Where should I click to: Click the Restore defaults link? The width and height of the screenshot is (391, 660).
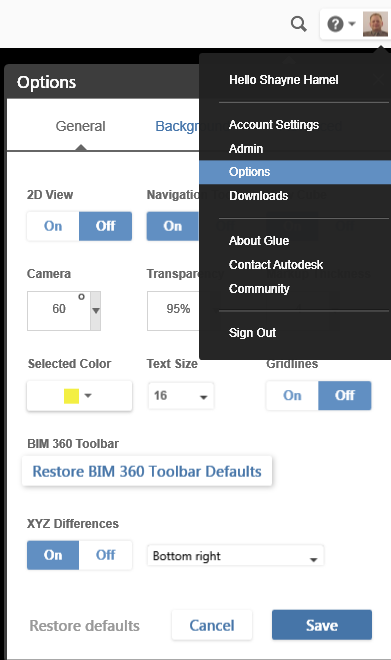click(84, 625)
